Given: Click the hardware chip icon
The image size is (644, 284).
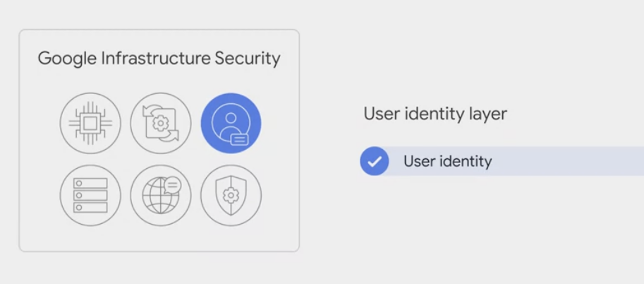Looking at the screenshot, I should [x=90, y=124].
